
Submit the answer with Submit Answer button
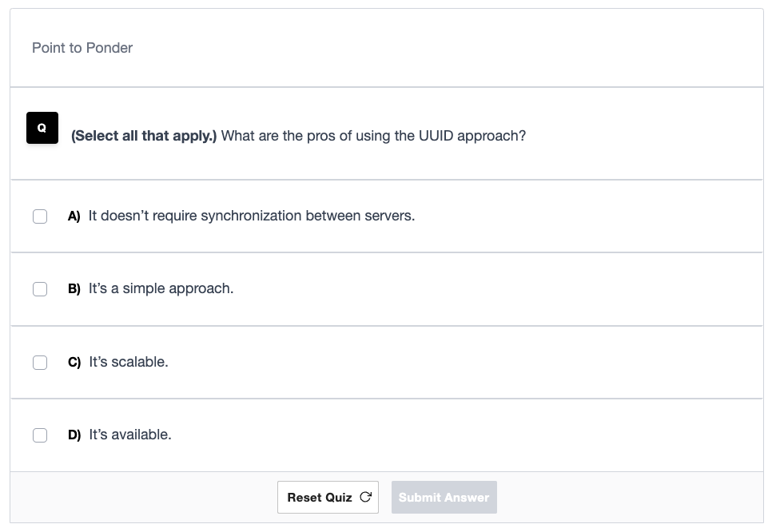(444, 498)
